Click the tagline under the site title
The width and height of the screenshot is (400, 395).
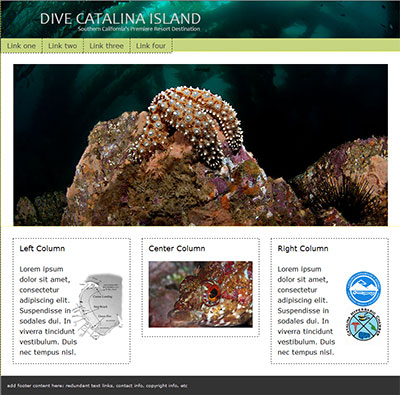point(139,29)
